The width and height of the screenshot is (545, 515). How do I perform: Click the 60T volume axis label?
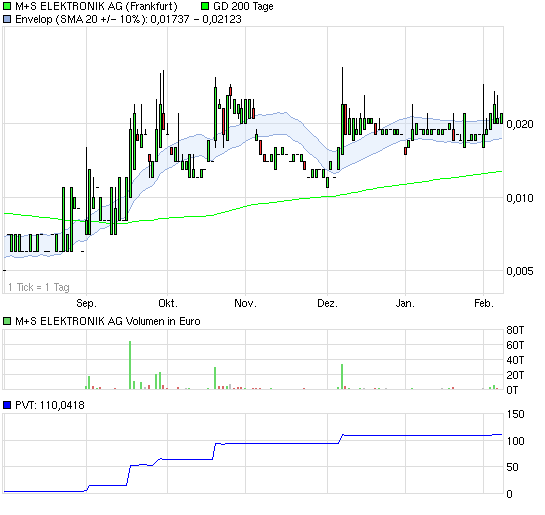(515, 345)
